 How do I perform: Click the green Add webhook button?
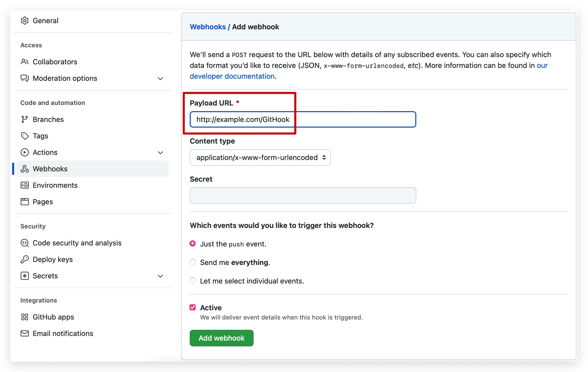(222, 338)
